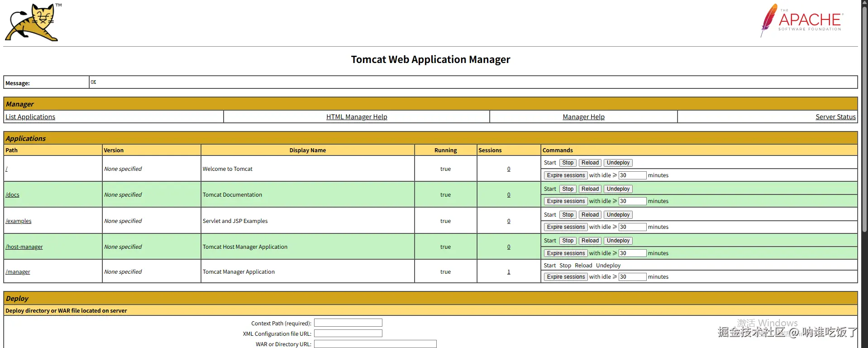Undeploy the Tomcat Documentation application
The height and width of the screenshot is (348, 868).
point(618,189)
